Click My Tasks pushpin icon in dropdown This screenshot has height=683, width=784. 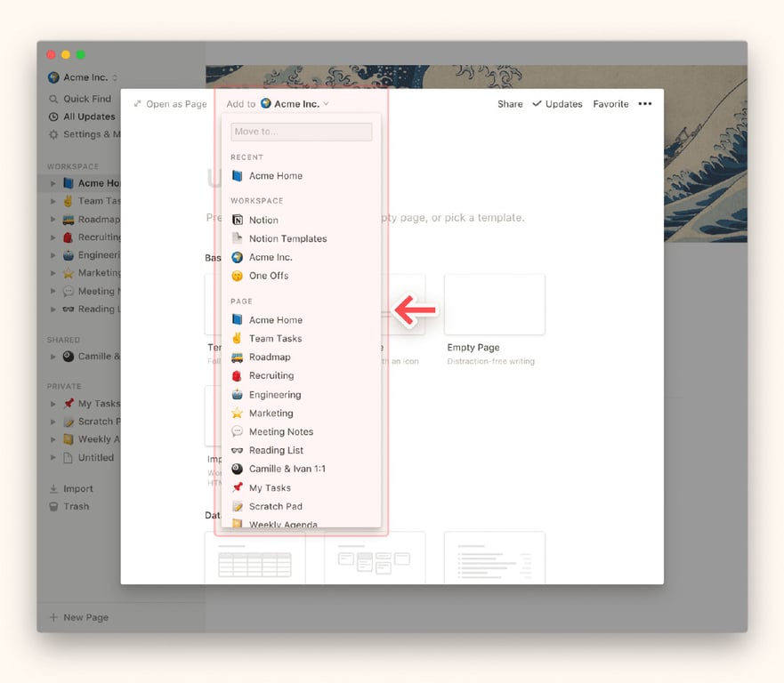tap(237, 487)
